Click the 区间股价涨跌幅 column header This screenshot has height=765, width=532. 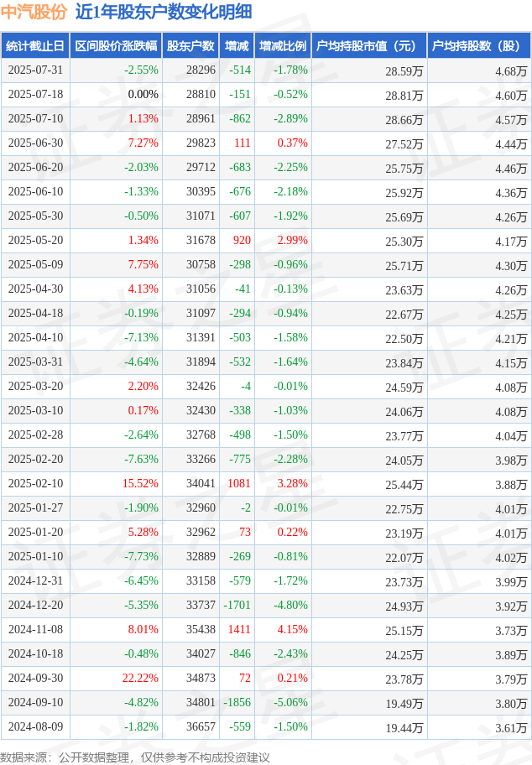[x=116, y=46]
